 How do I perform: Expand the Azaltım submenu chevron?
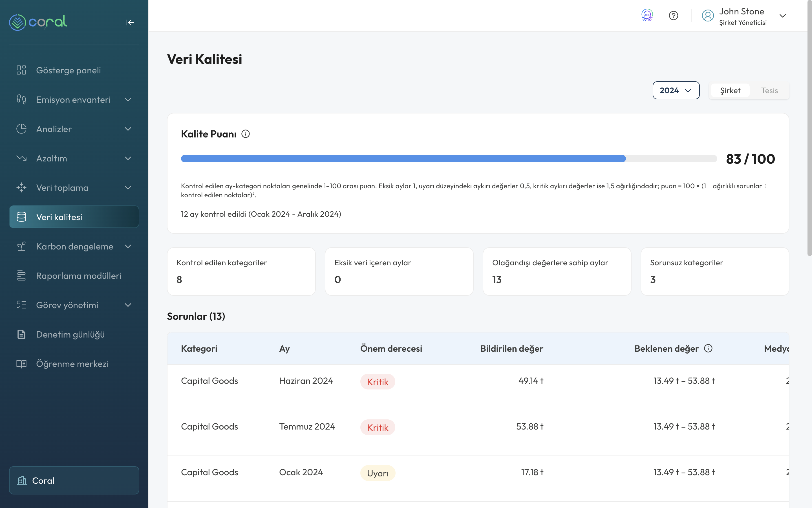click(128, 158)
